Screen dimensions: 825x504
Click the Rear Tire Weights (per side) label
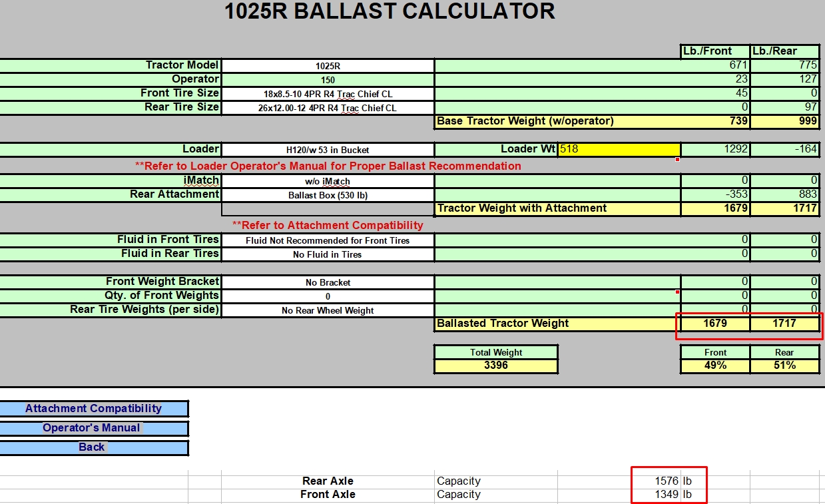[x=144, y=310]
